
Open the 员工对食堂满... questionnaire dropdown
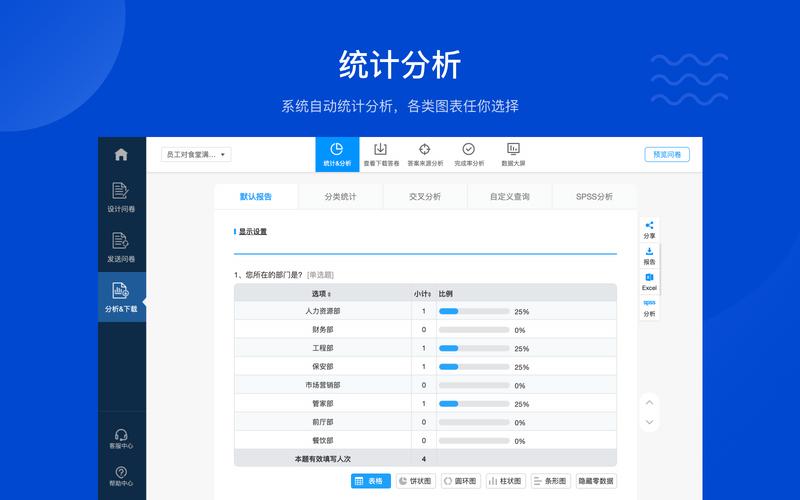[x=196, y=155]
